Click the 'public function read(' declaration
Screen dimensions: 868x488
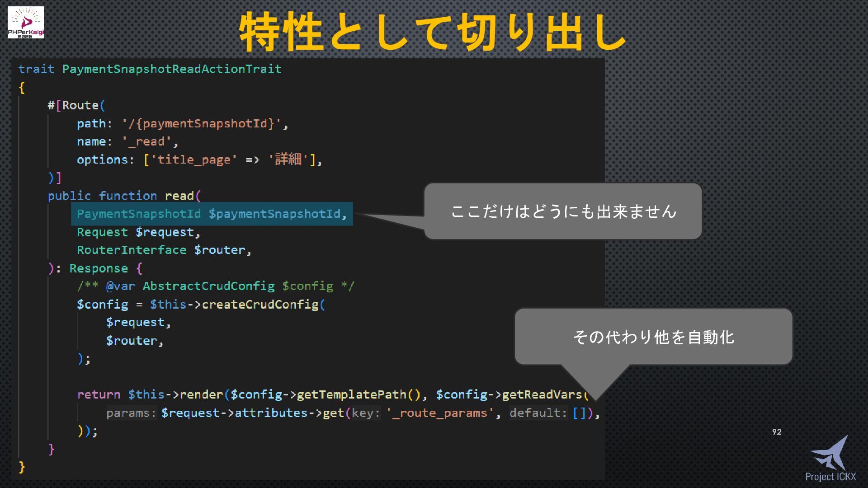pos(124,196)
